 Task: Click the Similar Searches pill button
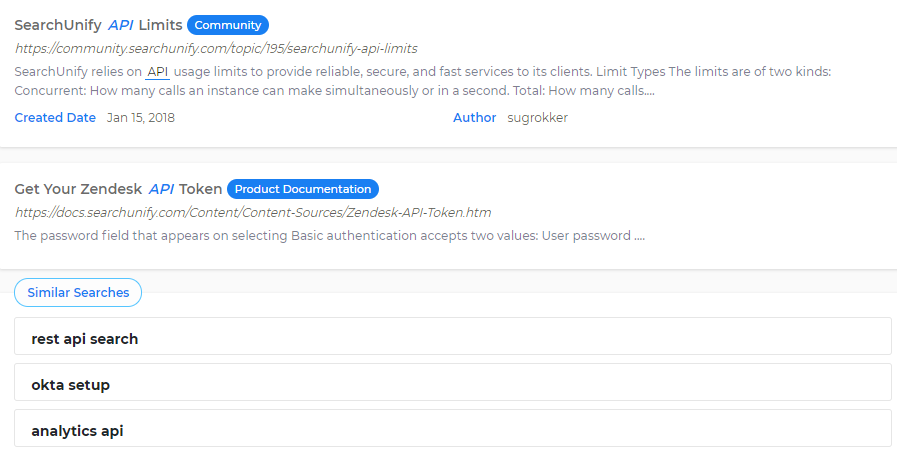click(x=78, y=293)
